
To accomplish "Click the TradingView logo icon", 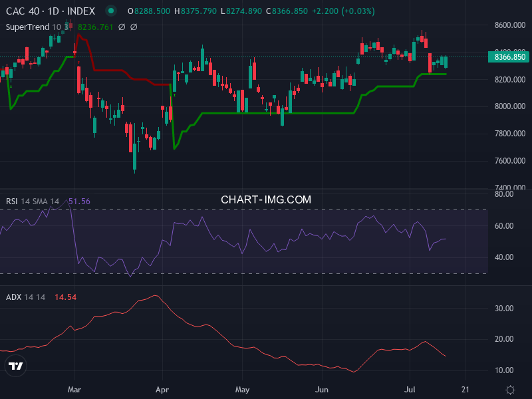I will (15, 366).
